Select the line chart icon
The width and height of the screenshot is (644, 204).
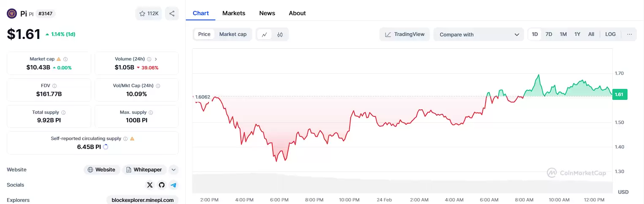(264, 35)
